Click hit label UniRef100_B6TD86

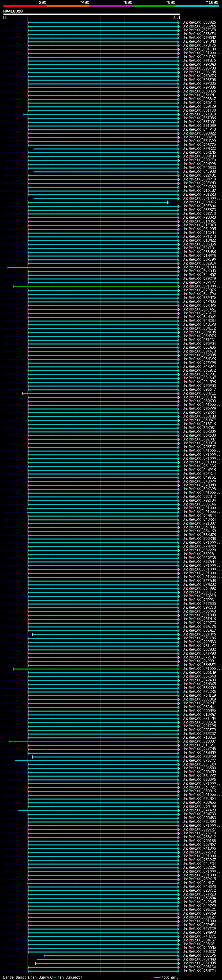pyautogui.click(x=199, y=118)
